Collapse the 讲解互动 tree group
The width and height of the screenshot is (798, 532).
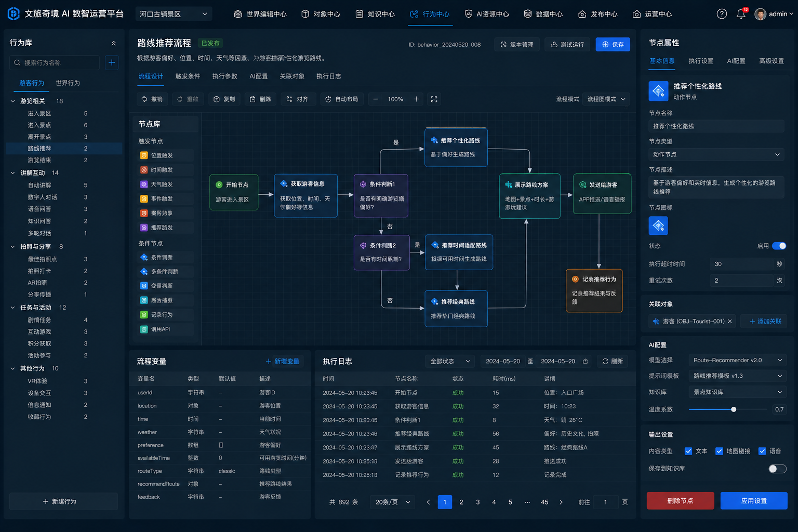point(13,173)
